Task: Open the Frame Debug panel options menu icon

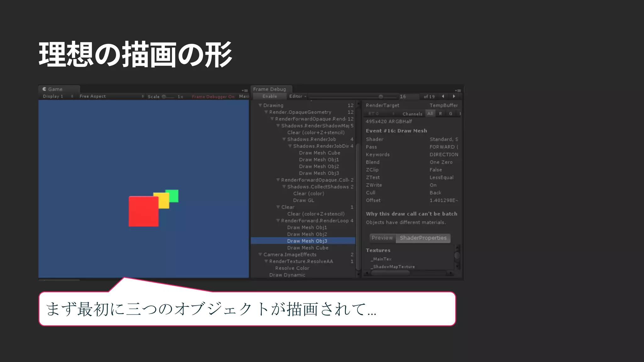Action: (x=458, y=90)
